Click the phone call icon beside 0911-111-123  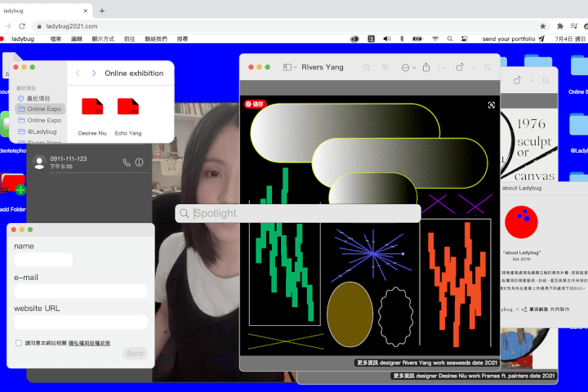(x=127, y=163)
